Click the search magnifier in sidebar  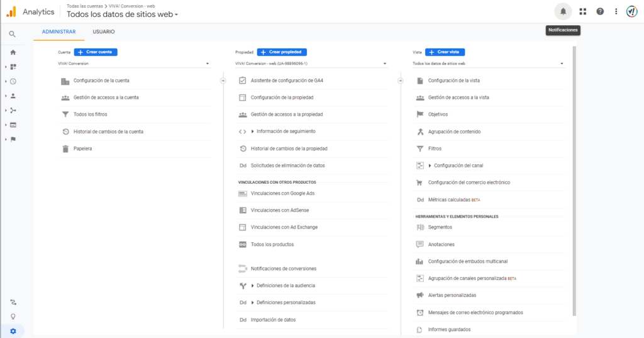point(13,34)
